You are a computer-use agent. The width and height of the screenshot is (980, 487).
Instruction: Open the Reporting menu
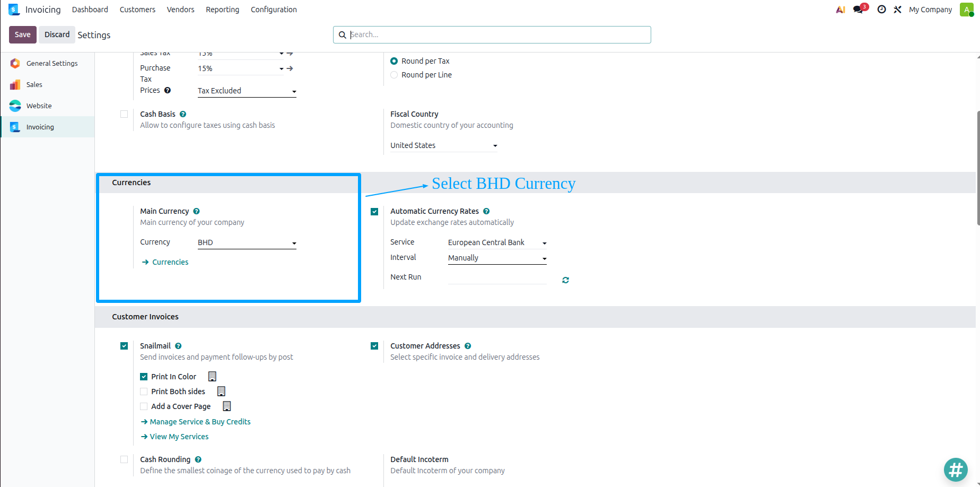pos(222,10)
